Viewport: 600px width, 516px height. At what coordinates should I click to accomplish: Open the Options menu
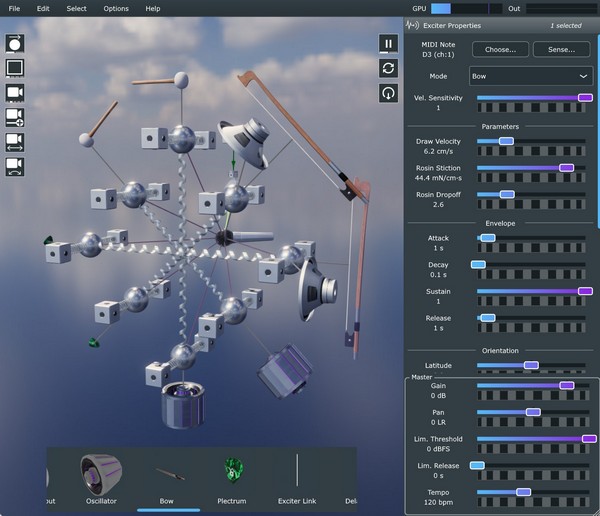click(x=116, y=8)
